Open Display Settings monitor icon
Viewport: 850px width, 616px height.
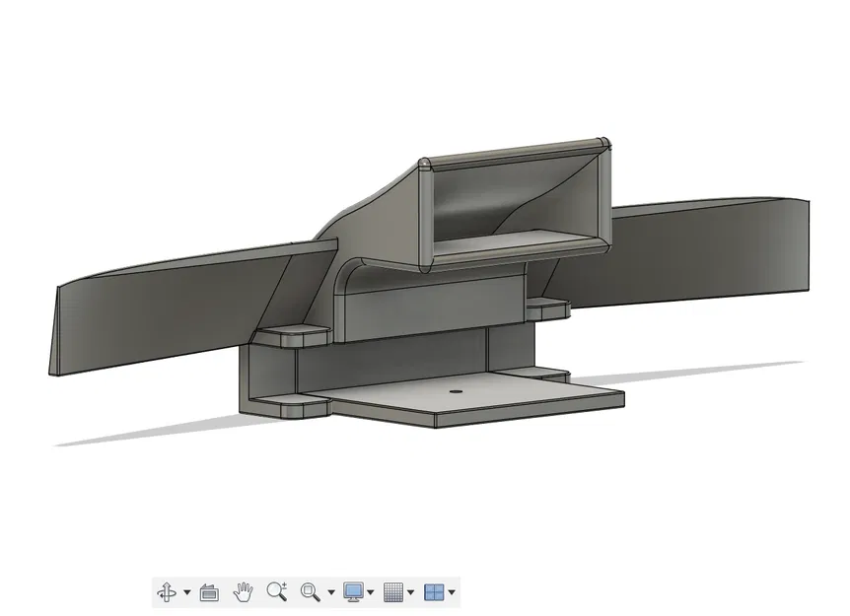pyautogui.click(x=354, y=592)
